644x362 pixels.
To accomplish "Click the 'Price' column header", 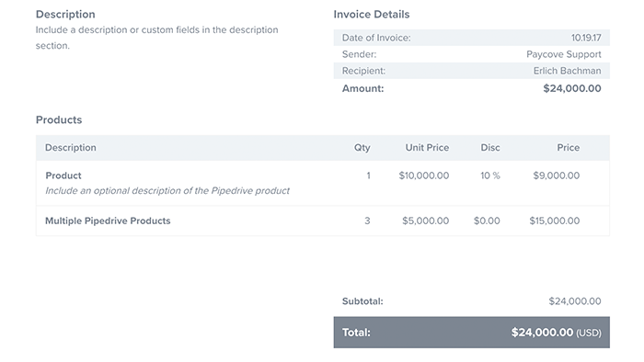I will (568, 148).
